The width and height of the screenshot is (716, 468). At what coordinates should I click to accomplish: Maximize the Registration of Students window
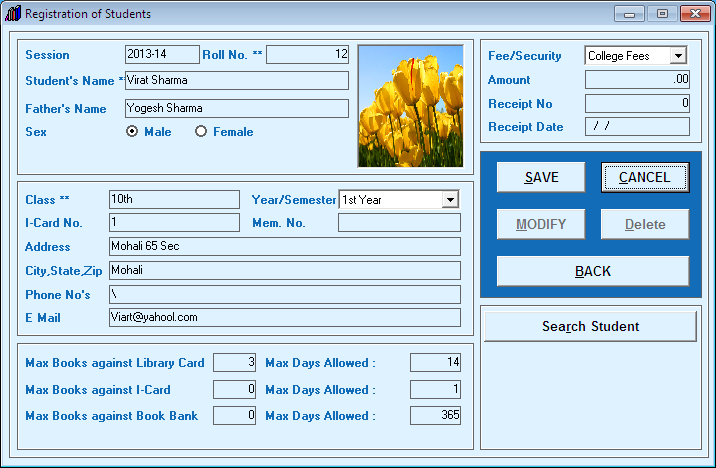click(662, 14)
